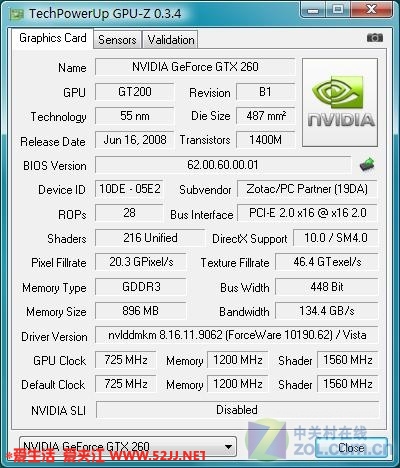Switch to the Sensors tab
400x468 pixels.
tap(117, 40)
